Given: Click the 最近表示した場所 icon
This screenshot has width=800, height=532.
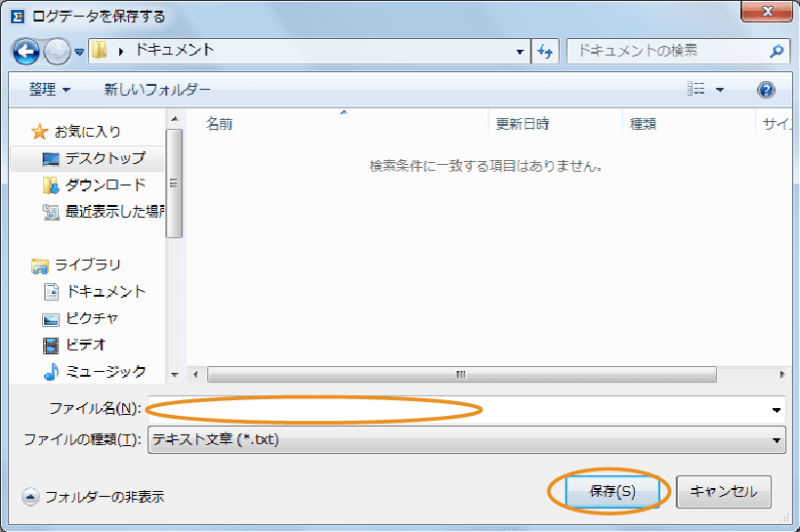Looking at the screenshot, I should (x=51, y=212).
